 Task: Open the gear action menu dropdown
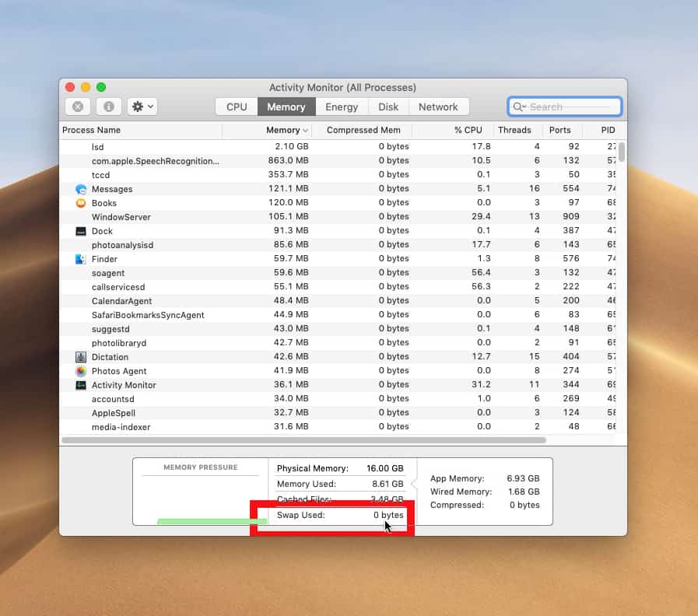click(x=142, y=107)
